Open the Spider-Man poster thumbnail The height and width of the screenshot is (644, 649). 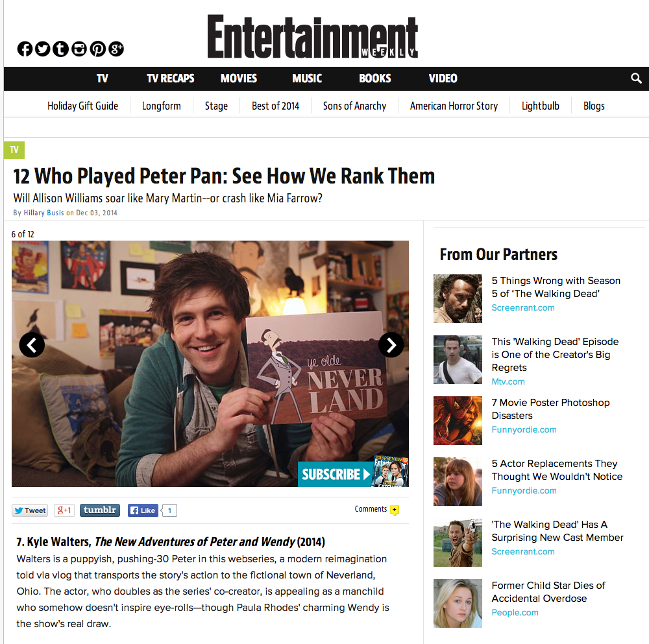pyautogui.click(x=458, y=420)
